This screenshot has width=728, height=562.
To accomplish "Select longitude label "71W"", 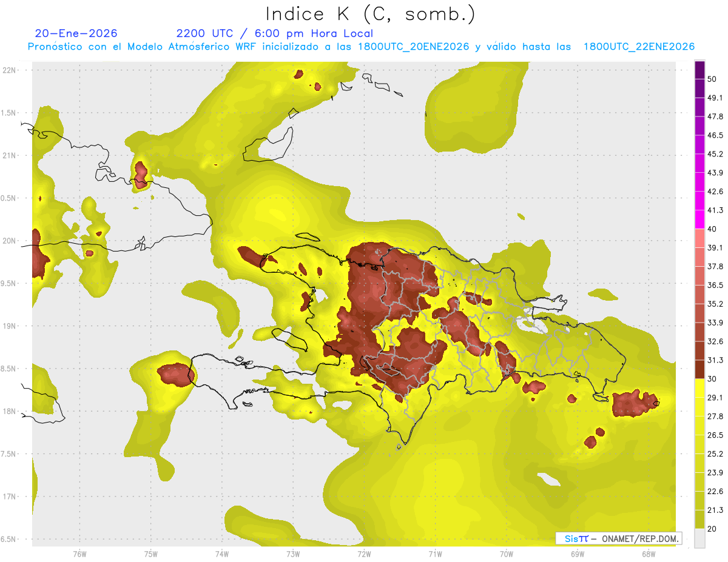I will (x=435, y=554).
